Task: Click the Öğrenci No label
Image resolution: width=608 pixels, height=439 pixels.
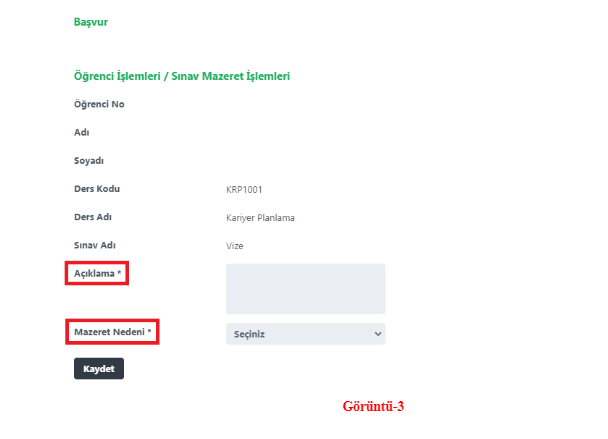Action: (99, 104)
